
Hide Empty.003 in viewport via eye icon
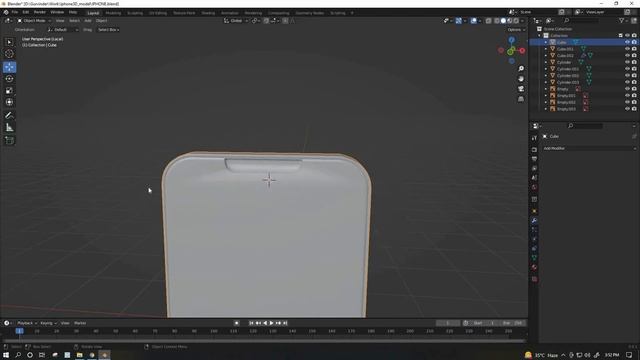(627, 109)
